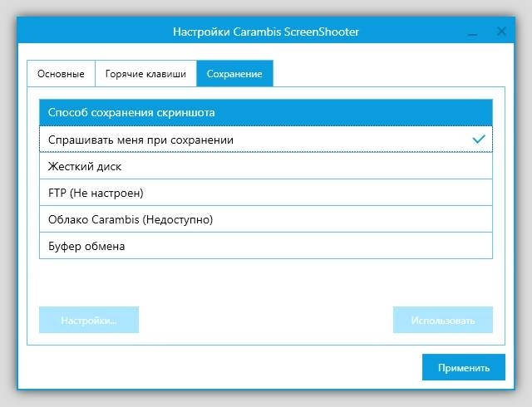Click the Способ сохранения скриншота header
532x407 pixels.
click(x=266, y=113)
